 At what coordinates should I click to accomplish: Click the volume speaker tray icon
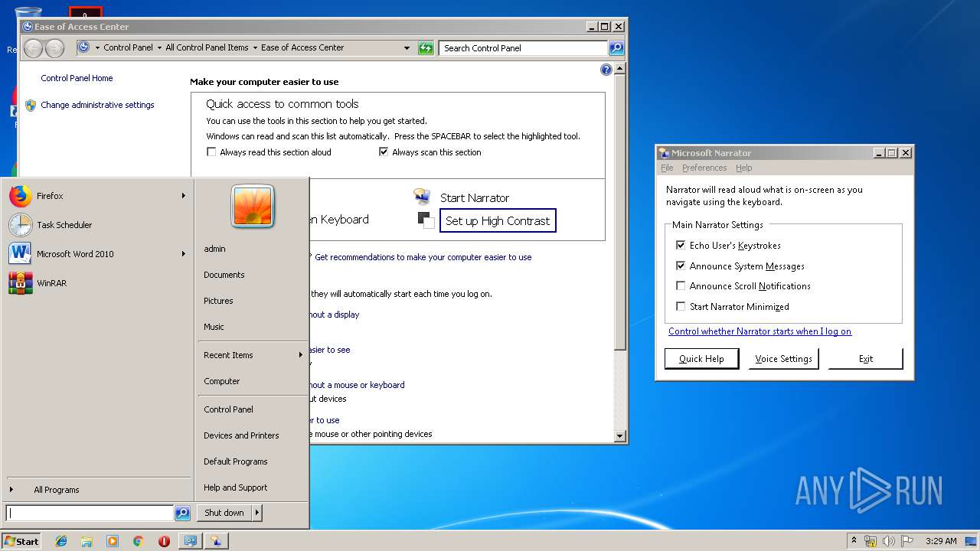pyautogui.click(x=889, y=541)
